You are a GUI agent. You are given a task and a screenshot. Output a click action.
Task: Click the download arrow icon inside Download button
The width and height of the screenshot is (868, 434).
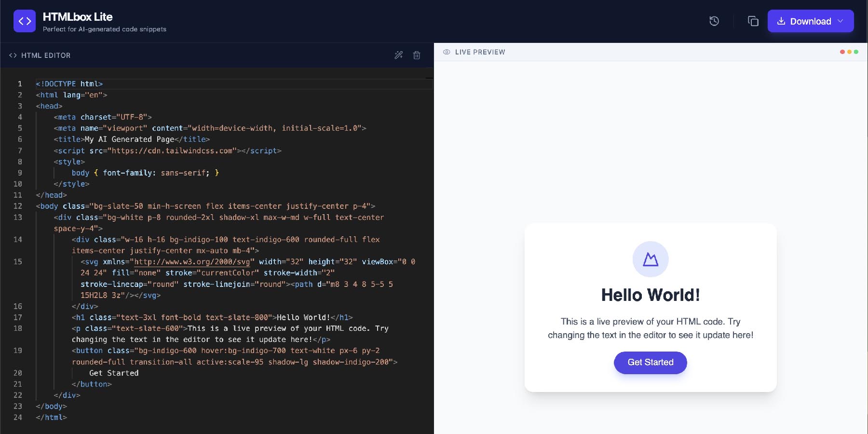781,21
